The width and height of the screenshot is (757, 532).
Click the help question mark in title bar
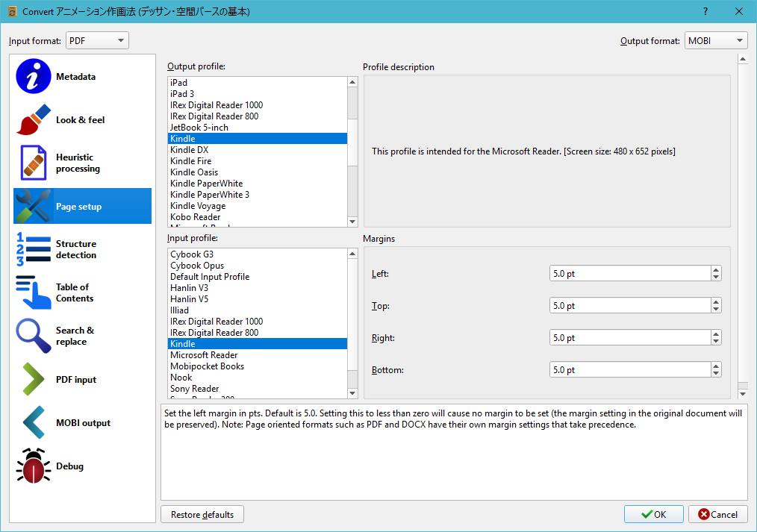click(x=705, y=11)
